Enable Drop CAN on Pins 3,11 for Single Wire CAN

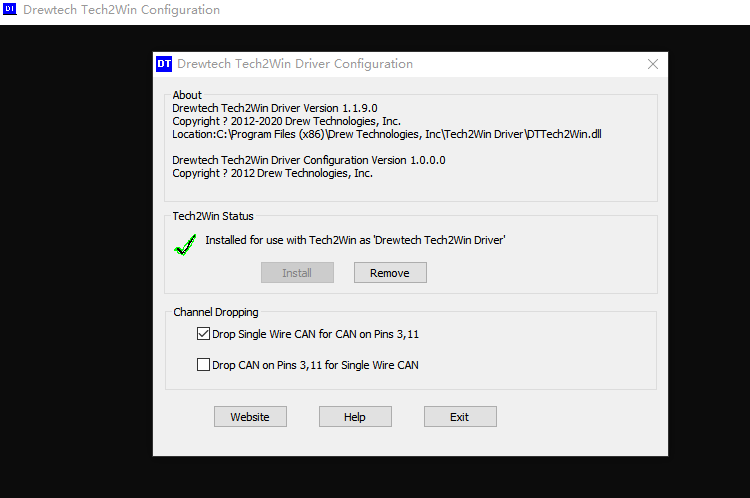click(204, 365)
